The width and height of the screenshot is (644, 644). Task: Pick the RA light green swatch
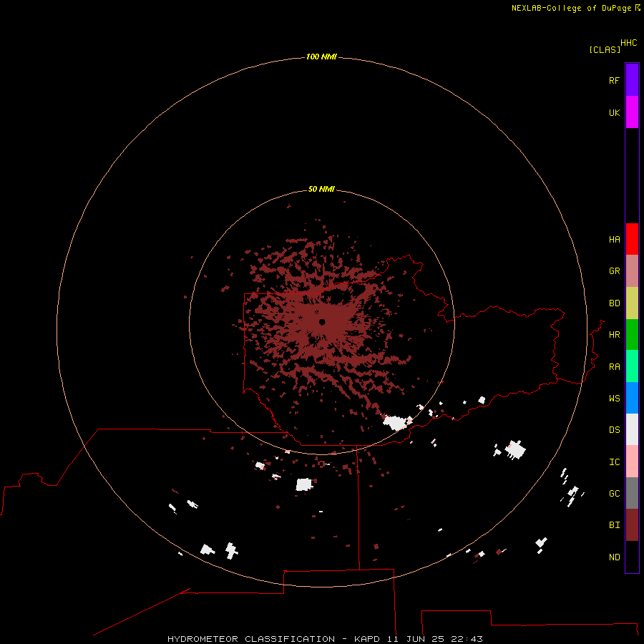[632, 366]
